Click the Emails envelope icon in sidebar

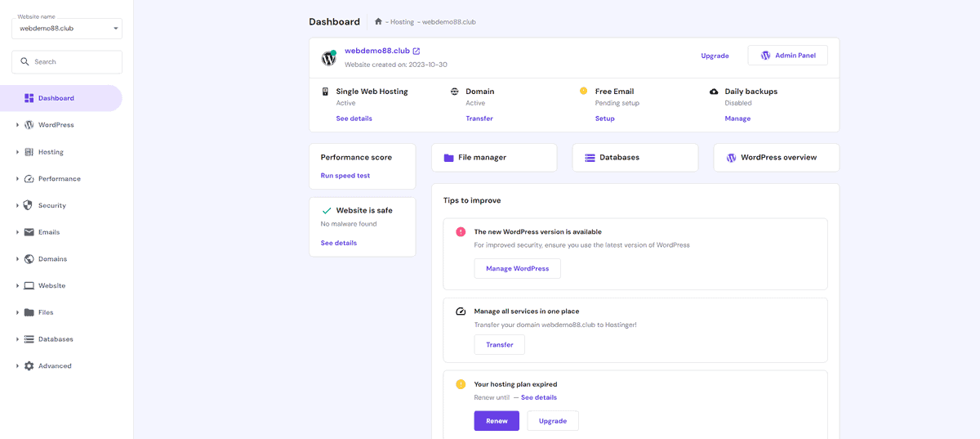click(29, 232)
